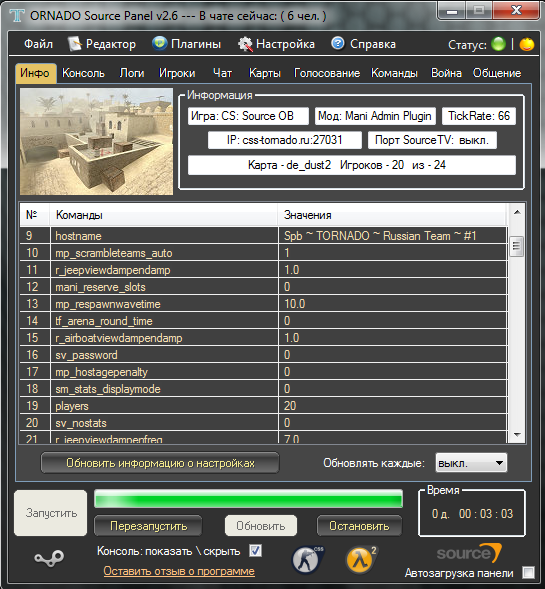Viewport: 545px width, 589px height.
Task: Click the Команды column header
Action: point(164,215)
